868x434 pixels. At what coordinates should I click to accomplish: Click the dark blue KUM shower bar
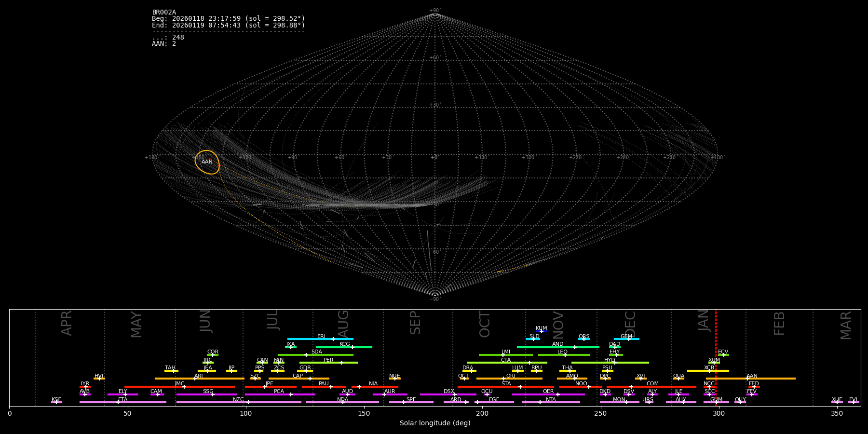(542, 331)
